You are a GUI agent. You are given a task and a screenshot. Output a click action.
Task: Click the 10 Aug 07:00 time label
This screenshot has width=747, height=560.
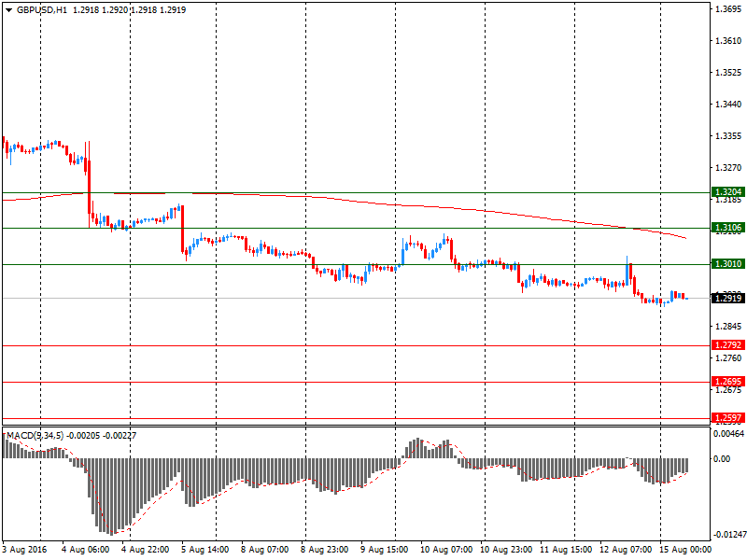[x=446, y=550]
